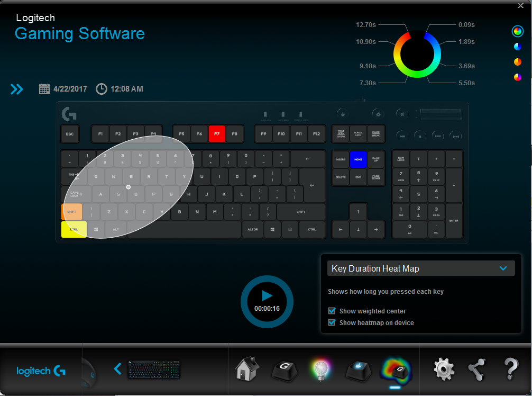Viewport: 532px width, 396px height.
Task: Click the orange left SHIFT key
Action: (71, 212)
